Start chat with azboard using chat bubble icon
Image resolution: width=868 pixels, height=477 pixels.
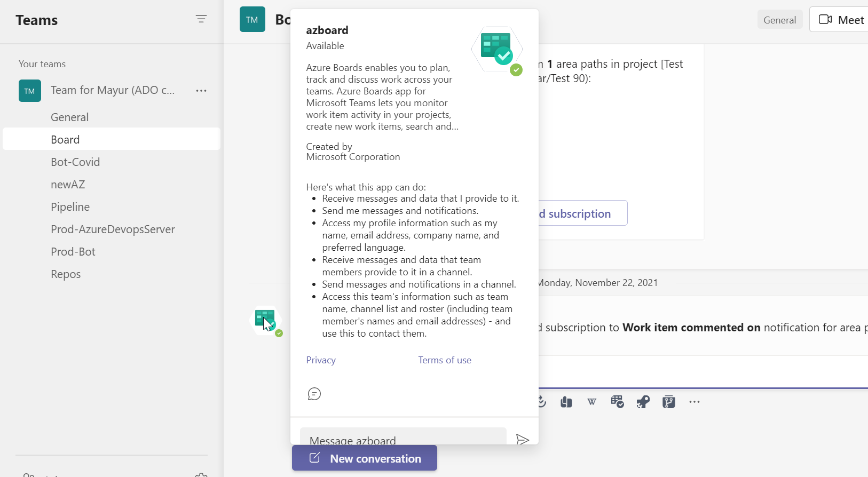click(314, 394)
